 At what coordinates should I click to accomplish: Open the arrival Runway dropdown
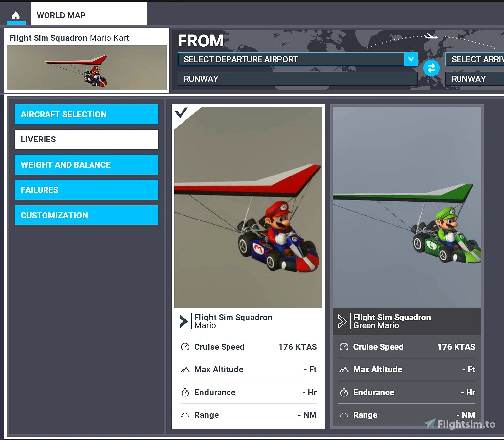(474, 79)
